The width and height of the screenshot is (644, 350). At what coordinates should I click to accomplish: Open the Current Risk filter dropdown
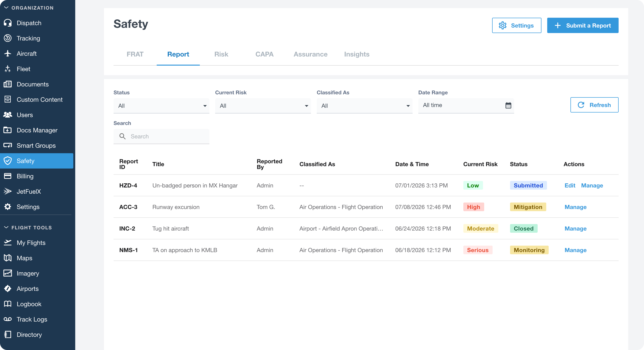(x=263, y=106)
